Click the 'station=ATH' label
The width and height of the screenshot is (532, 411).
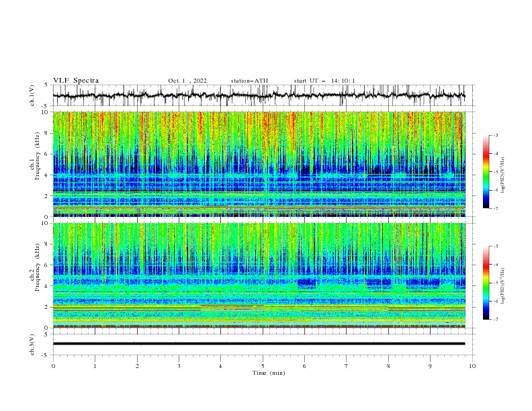tap(249, 81)
